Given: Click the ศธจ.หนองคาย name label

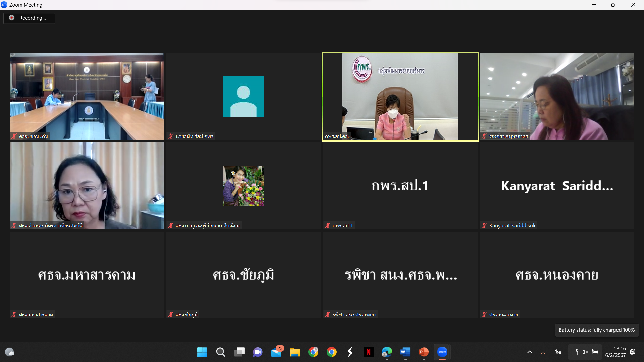Looking at the screenshot, I should click(503, 315).
